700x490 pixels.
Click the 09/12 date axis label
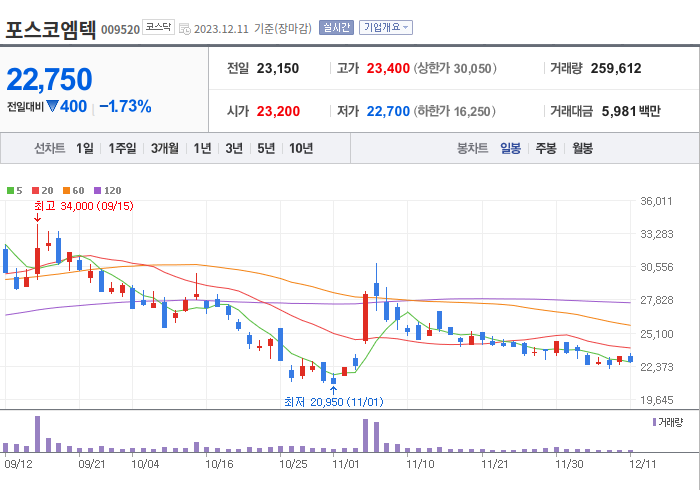click(x=18, y=464)
